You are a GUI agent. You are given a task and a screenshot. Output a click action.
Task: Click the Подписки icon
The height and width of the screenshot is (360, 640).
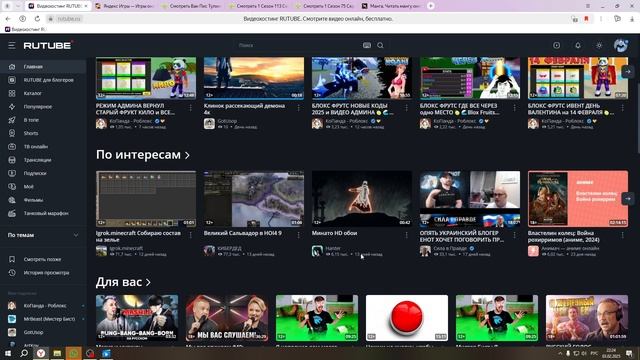(x=12, y=173)
